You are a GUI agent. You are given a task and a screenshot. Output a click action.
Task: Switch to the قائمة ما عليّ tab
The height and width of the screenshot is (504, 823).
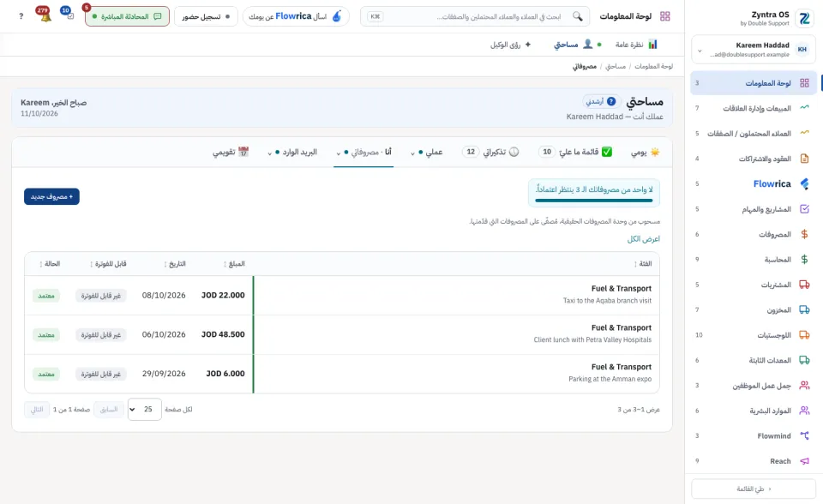(575, 152)
